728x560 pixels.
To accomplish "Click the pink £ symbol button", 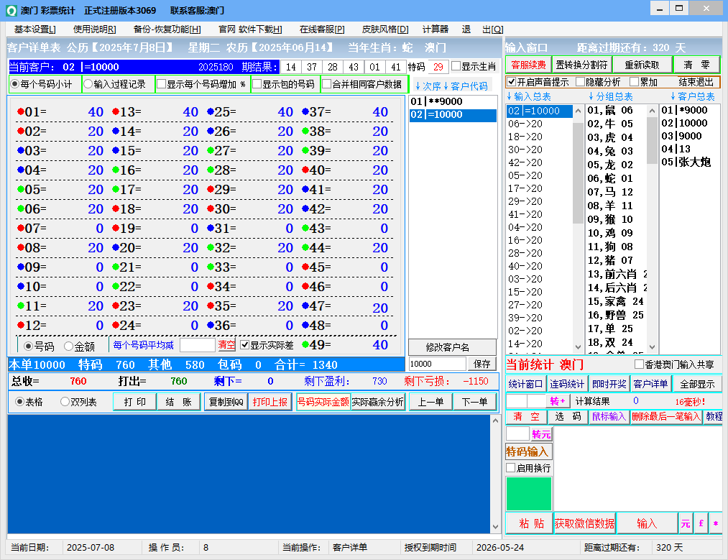I will tap(701, 523).
